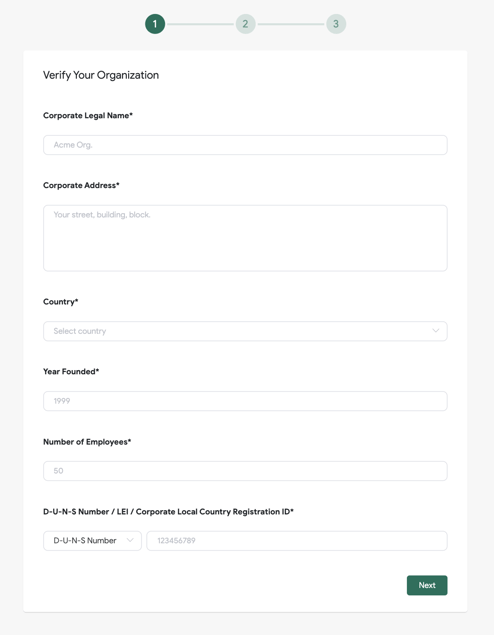494x635 pixels.
Task: Go to step 3 circle in stepper
Action: [x=336, y=24]
